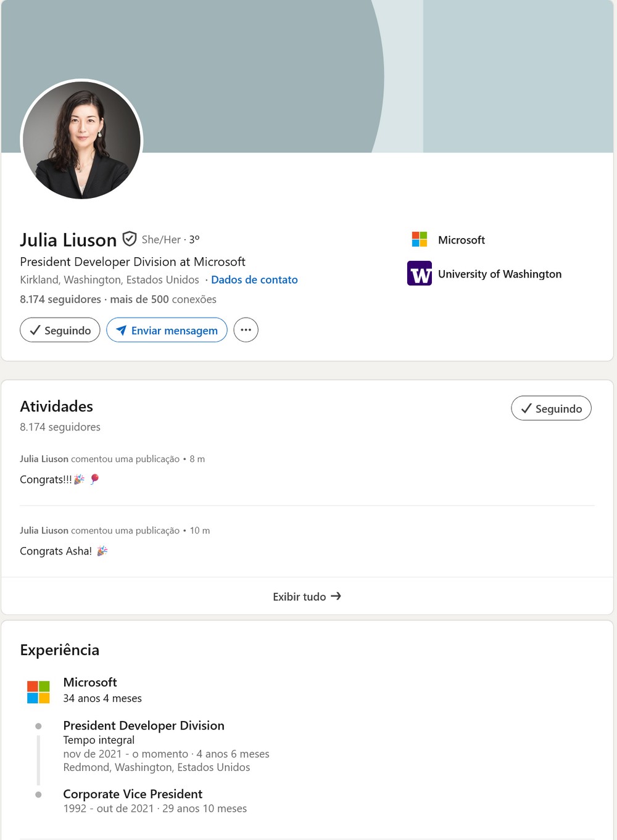Click the '8.174 seguidores' text in Atividades
The image size is (617, 840).
(60, 427)
